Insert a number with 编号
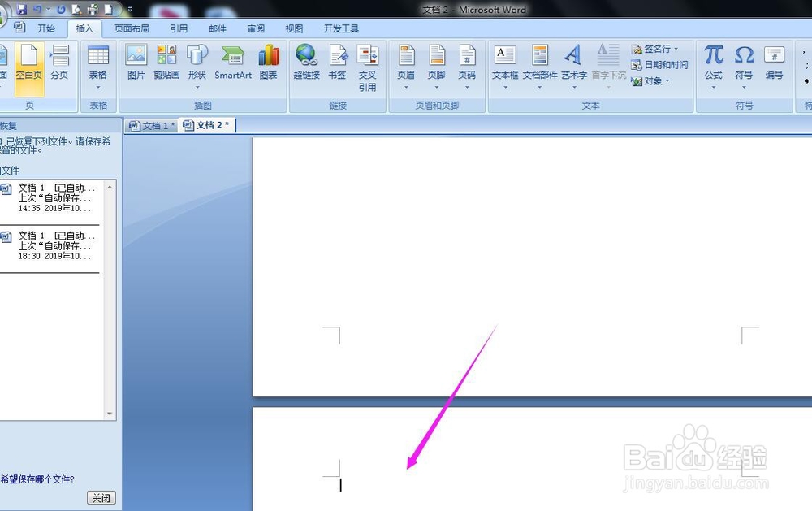This screenshot has width=812, height=511. (x=774, y=63)
